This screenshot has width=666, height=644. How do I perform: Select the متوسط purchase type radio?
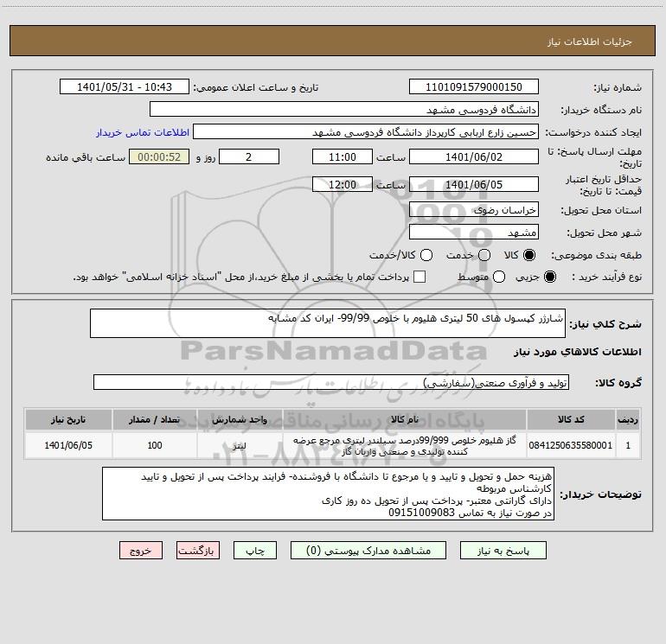pyautogui.click(x=499, y=277)
